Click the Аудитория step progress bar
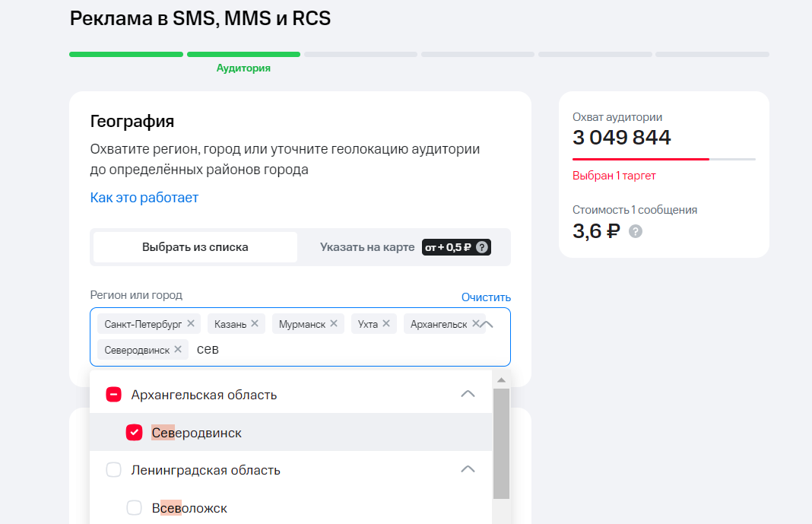812x524 pixels. 243,54
